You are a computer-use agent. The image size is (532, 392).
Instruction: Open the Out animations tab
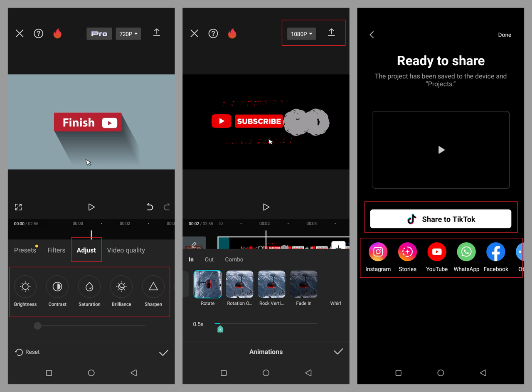click(x=209, y=259)
